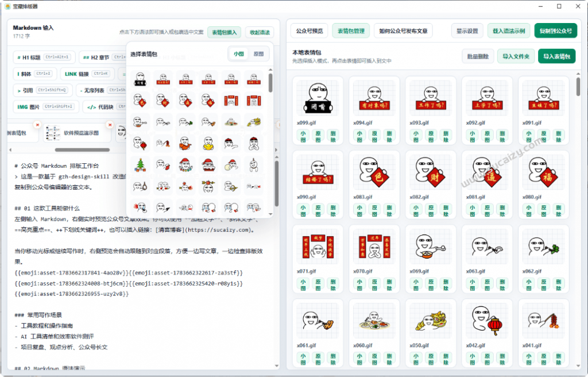The width and height of the screenshot is (588, 377).
Task: Insert 引用 blockquote syntax
Action: tap(42, 90)
